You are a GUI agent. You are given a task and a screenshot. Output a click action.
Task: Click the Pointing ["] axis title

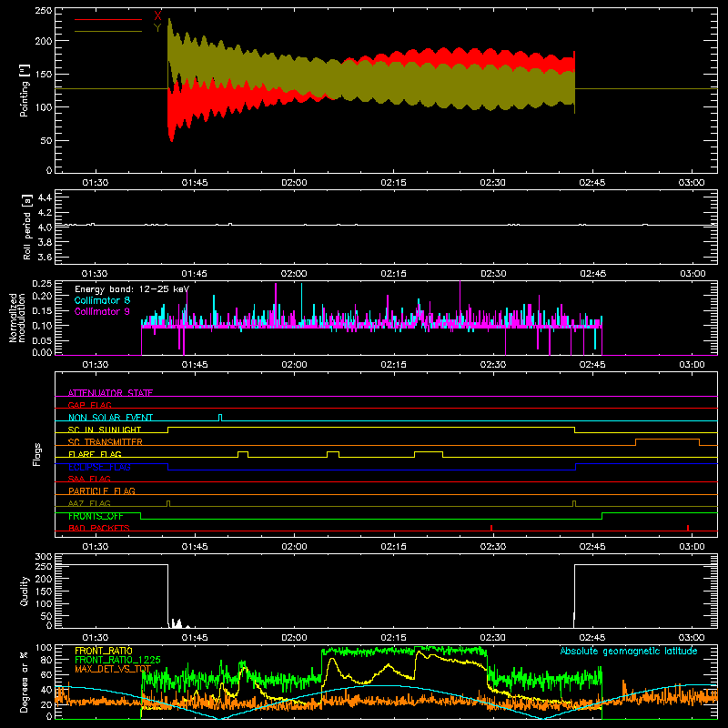point(25,90)
